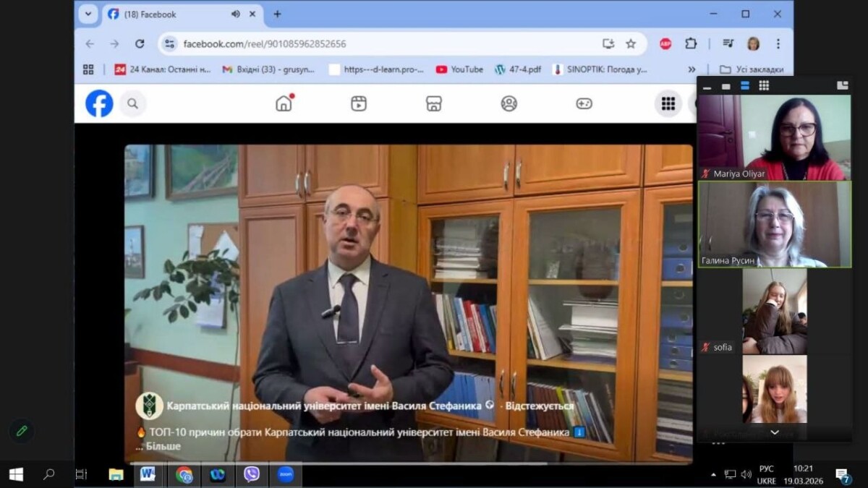This screenshot has width=868, height=488.
Task: Open the Facebook Home icon
Action: point(284,103)
